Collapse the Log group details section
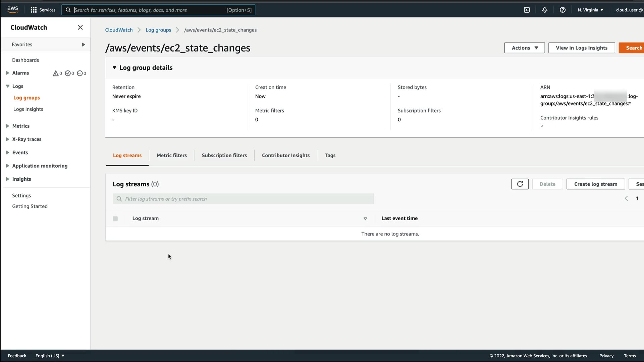 [x=114, y=68]
